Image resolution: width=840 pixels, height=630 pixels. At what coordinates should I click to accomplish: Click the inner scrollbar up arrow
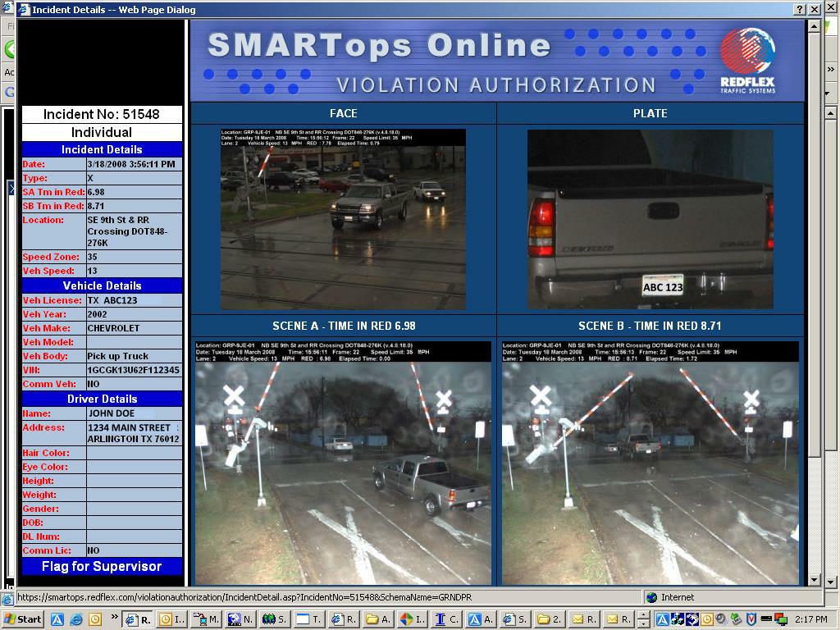(x=815, y=25)
